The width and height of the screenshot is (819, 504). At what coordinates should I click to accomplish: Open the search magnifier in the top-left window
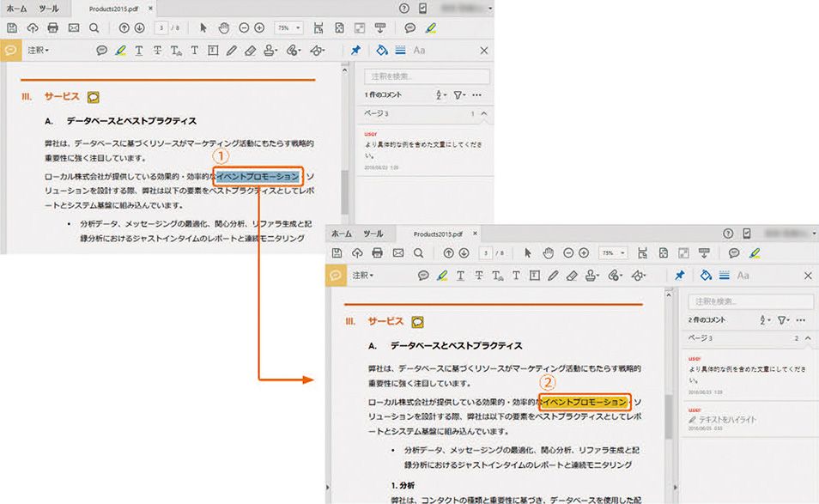pyautogui.click(x=94, y=28)
